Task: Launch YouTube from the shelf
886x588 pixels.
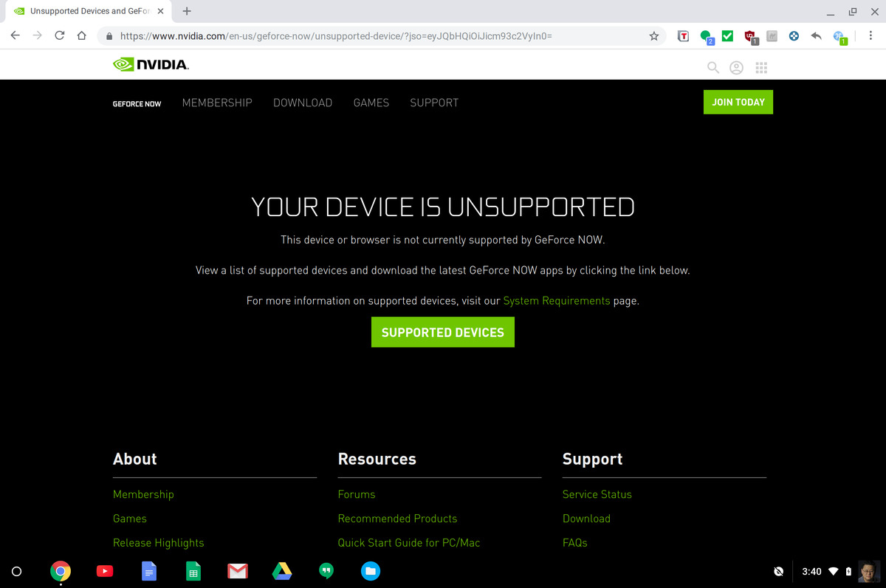Action: click(105, 571)
